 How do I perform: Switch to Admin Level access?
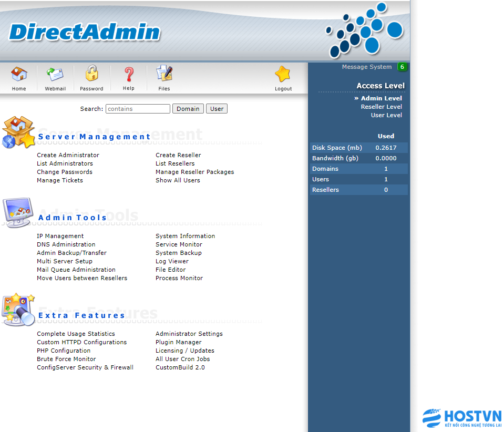[381, 98]
